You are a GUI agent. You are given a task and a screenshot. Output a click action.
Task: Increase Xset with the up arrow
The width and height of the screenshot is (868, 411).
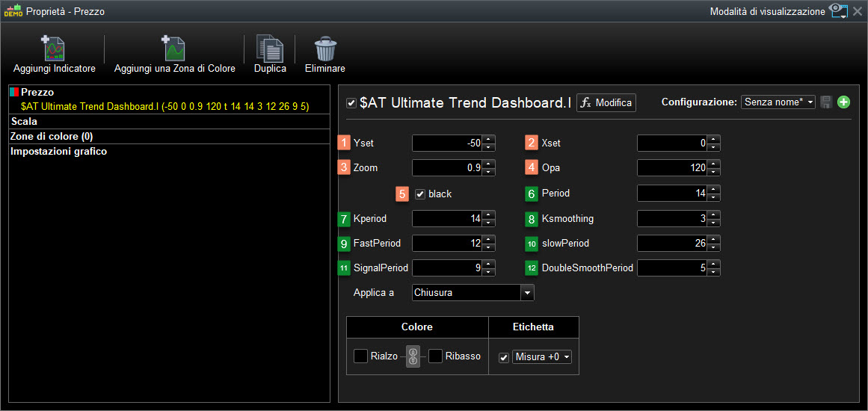(713, 140)
